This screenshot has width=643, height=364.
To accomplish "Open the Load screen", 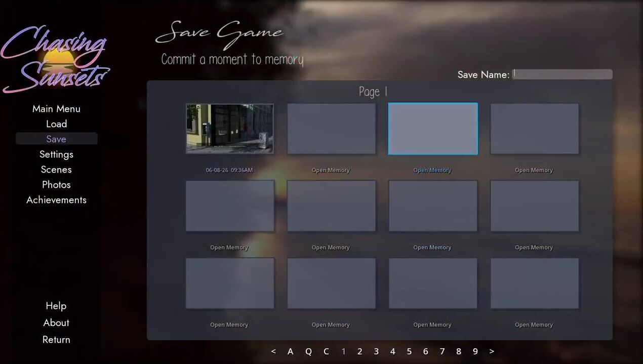I will click(x=56, y=124).
